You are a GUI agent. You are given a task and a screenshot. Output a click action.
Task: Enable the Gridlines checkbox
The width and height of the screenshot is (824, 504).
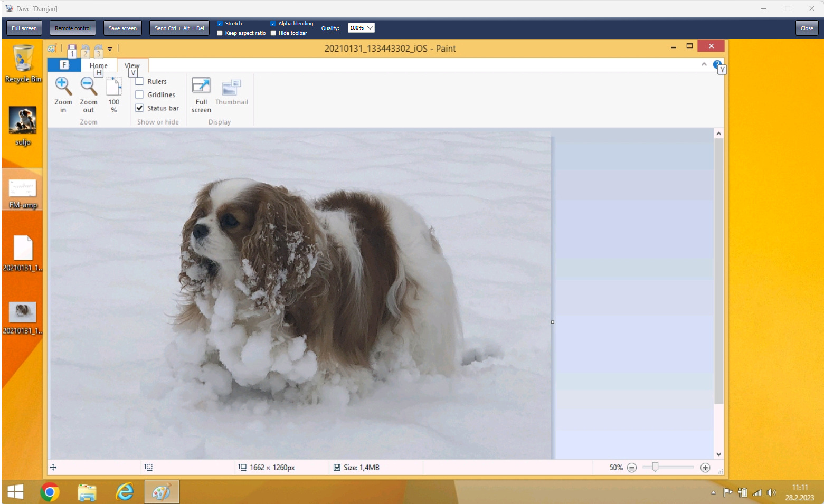click(140, 95)
